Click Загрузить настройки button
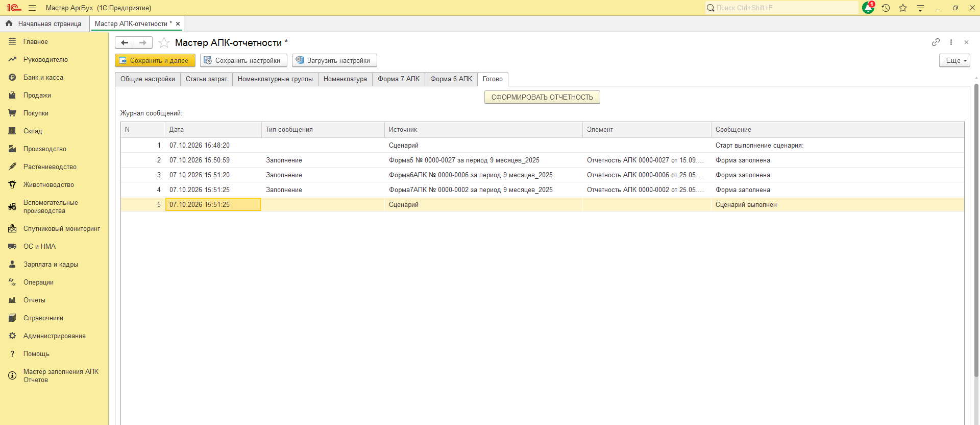This screenshot has height=425, width=980. pos(334,60)
